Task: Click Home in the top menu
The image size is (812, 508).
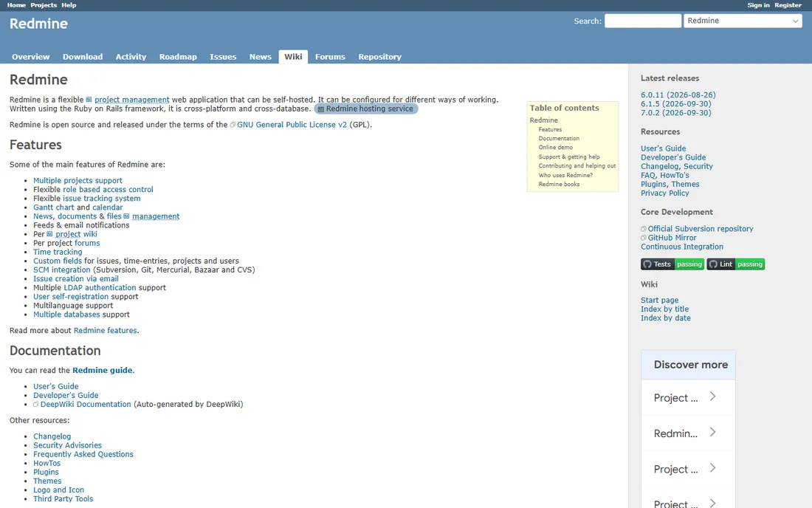Action: [x=16, y=5]
